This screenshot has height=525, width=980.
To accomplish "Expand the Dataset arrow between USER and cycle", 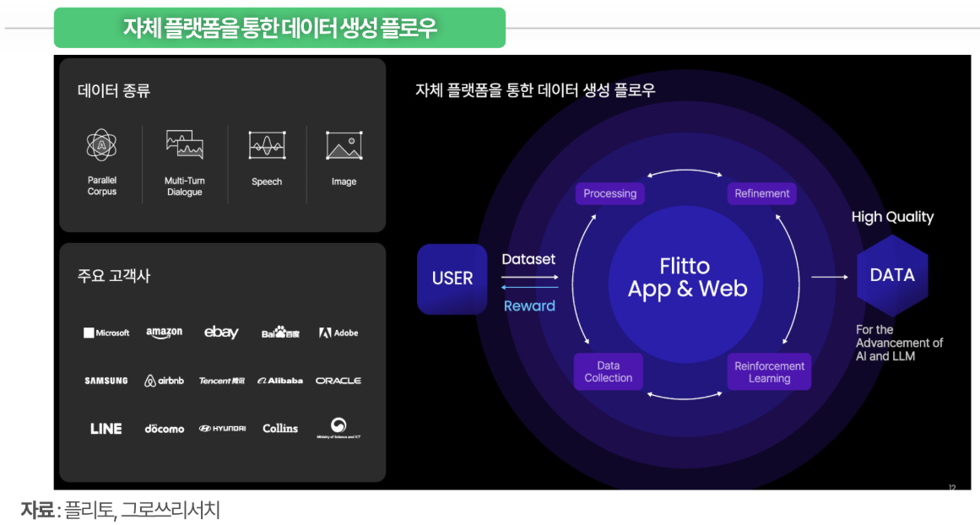I will click(x=528, y=260).
